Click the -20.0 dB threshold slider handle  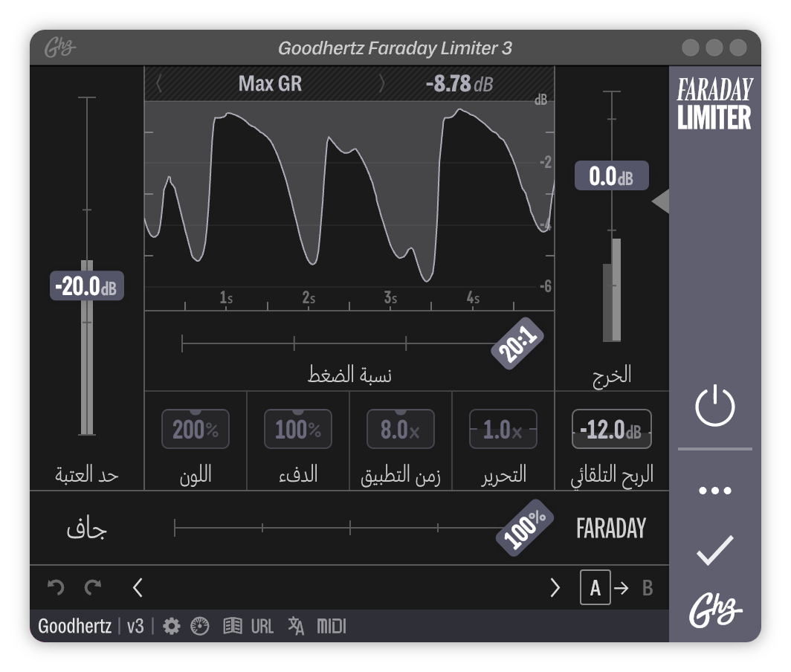[87, 286]
